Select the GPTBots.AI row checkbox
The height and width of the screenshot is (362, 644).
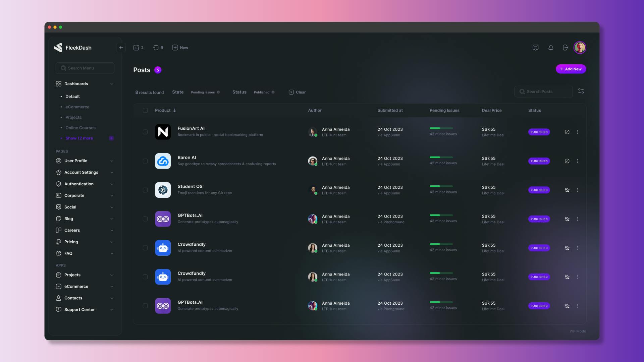click(x=145, y=219)
